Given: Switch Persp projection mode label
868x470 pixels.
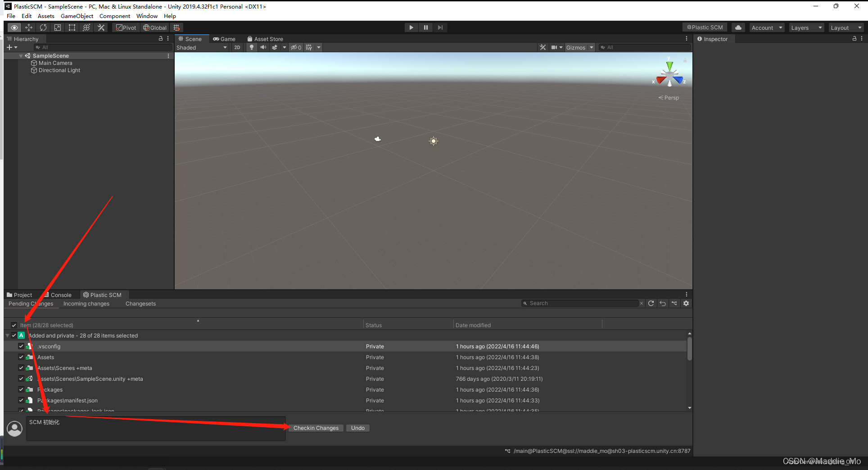Looking at the screenshot, I should tap(669, 98).
